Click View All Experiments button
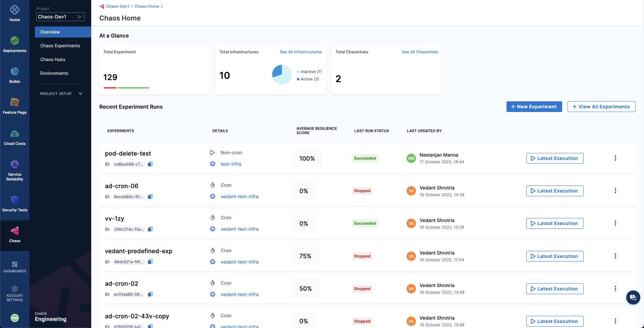The width and height of the screenshot is (644, 328). point(601,107)
